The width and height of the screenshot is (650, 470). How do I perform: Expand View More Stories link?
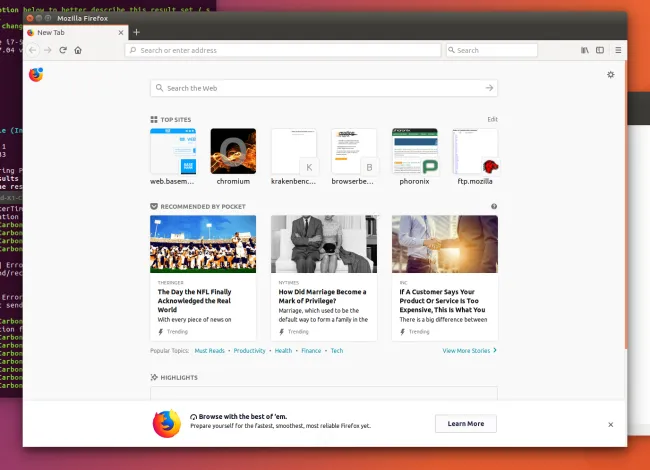[x=469, y=351]
